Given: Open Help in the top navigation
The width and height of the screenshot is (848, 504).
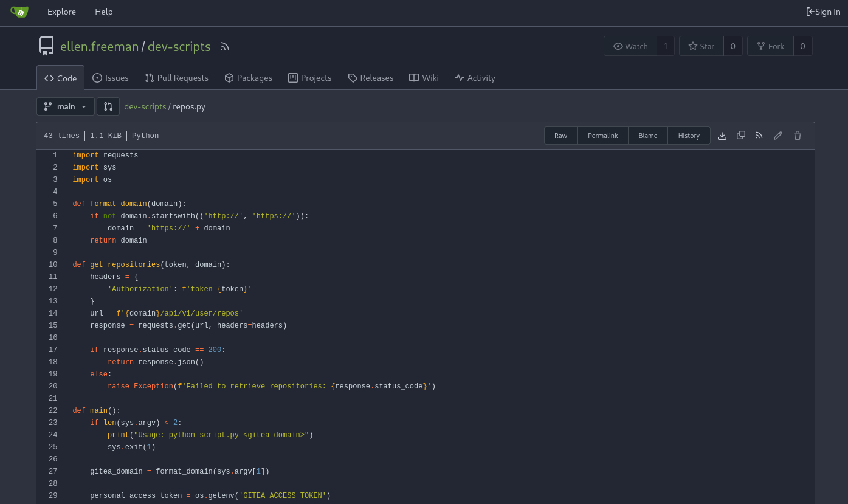Looking at the screenshot, I should pos(104,12).
